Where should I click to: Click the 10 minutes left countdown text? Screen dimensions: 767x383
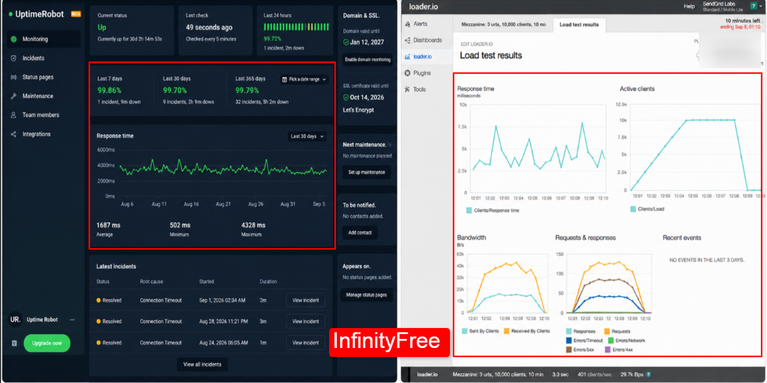click(743, 21)
